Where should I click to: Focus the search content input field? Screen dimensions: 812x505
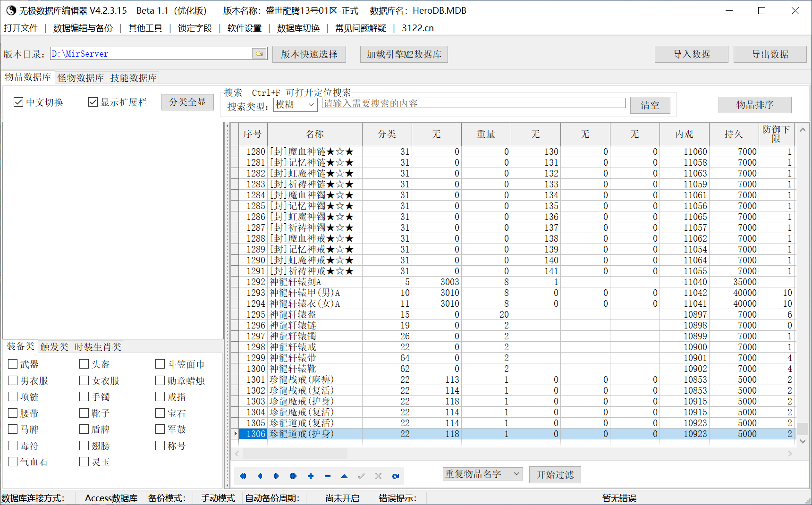(474, 103)
